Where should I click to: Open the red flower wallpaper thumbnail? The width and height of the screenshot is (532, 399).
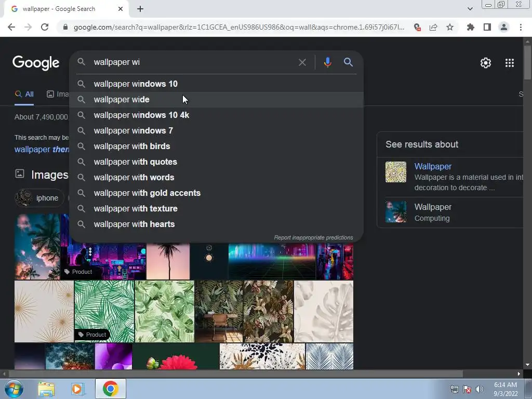coord(176,356)
